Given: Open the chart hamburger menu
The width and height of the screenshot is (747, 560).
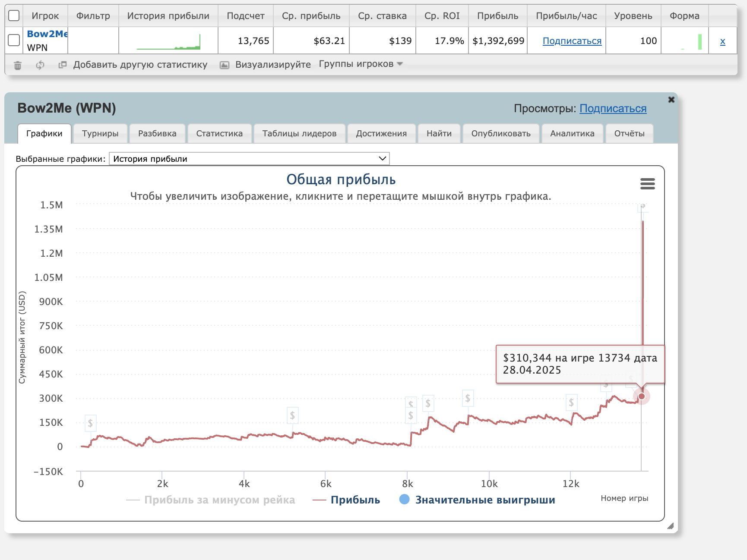Looking at the screenshot, I should pos(647,184).
